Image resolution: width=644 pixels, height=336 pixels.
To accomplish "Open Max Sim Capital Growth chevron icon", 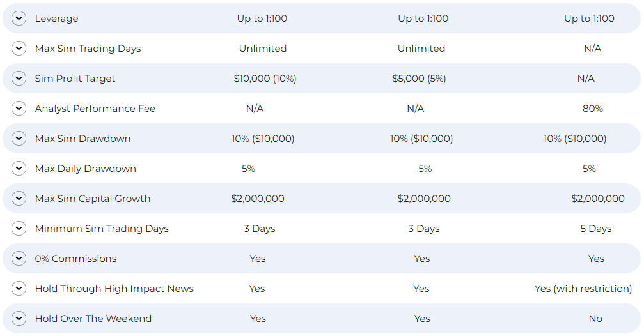I will (x=19, y=199).
